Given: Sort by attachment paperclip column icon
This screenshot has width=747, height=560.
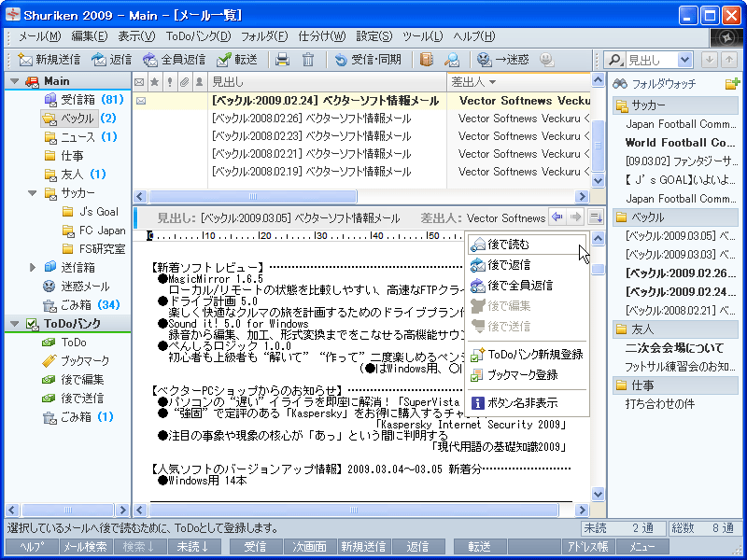Looking at the screenshot, I should click(184, 82).
